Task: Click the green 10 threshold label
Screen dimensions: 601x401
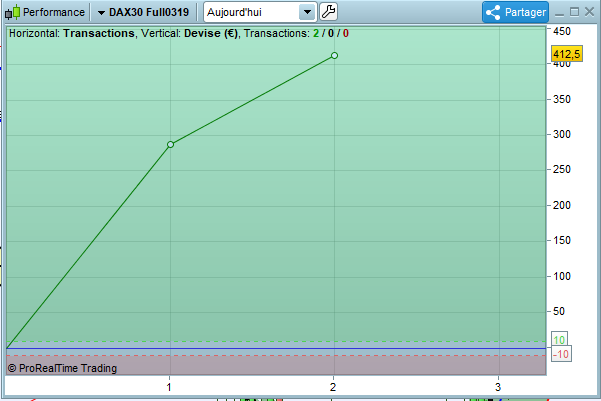Action: coord(559,340)
